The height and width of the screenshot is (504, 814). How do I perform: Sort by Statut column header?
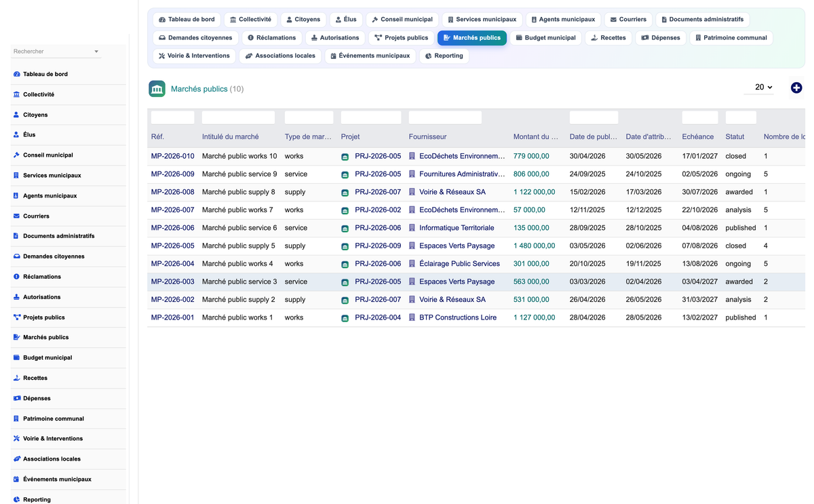coord(735,136)
